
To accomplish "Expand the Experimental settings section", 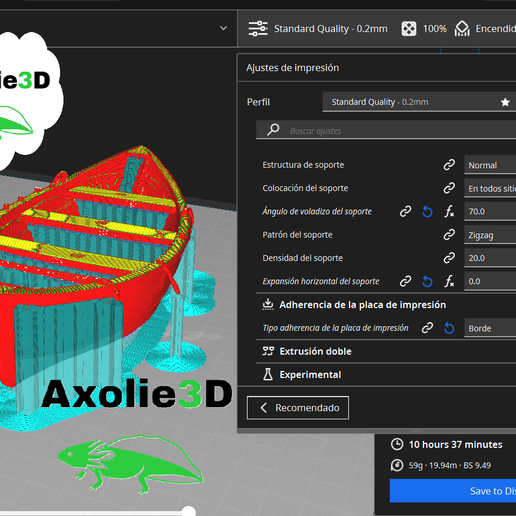I will [386, 375].
